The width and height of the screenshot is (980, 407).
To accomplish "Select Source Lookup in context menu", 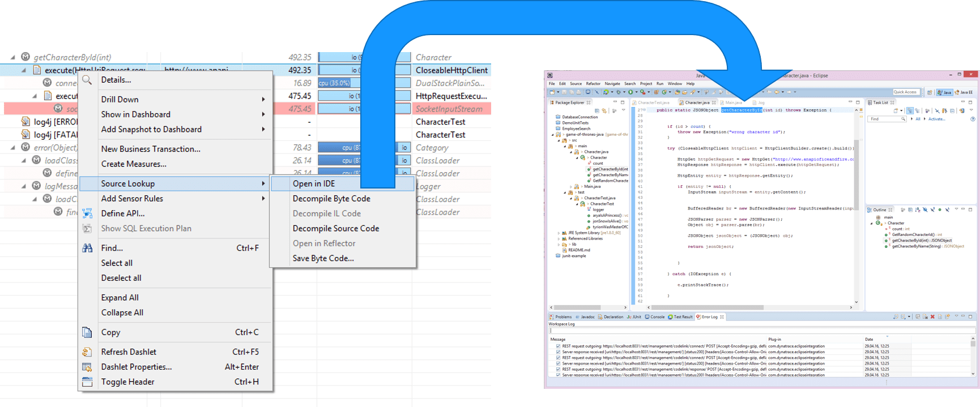I will point(174,183).
